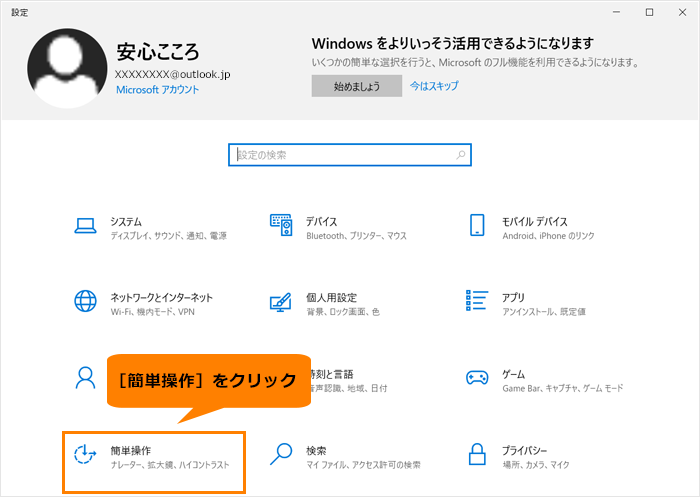This screenshot has height=497, width=700.
Task: Click the 背景、ロック画面、色 description
Action: click(x=342, y=312)
